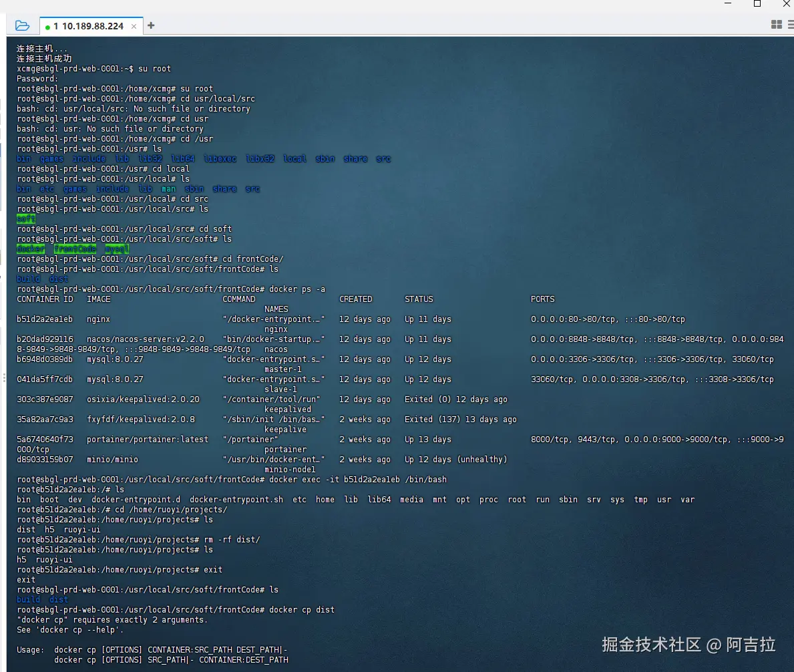This screenshot has height=672, width=794.
Task: Click the 0.0.0.0:80->80/tcp port mapping
Action: tap(573, 319)
